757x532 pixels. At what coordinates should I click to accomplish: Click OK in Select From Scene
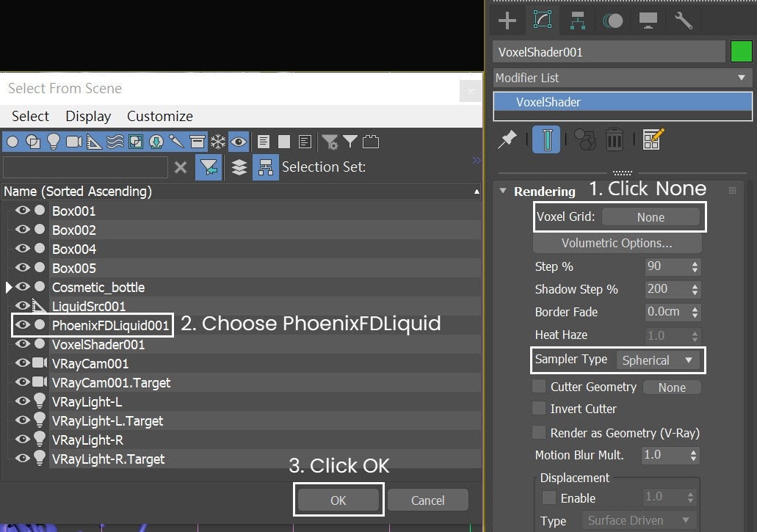pyautogui.click(x=338, y=500)
